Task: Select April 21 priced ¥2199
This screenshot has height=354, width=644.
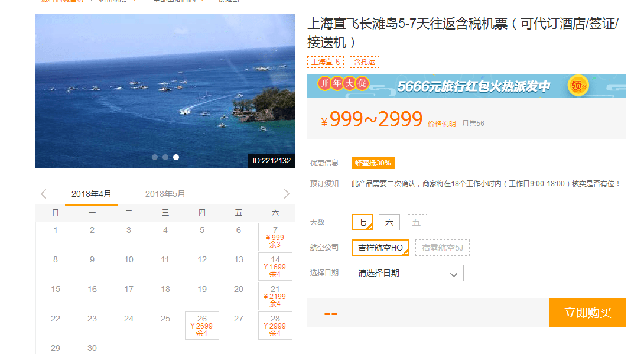Action: 275,296
